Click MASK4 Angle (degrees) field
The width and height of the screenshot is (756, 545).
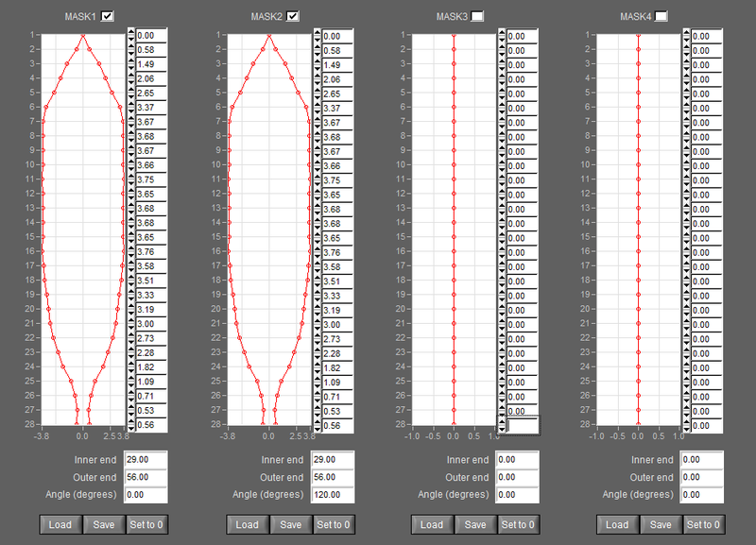pyautogui.click(x=702, y=495)
